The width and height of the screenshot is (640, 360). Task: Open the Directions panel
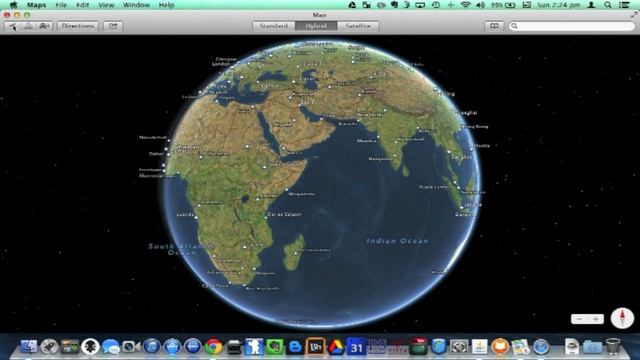coord(78,26)
